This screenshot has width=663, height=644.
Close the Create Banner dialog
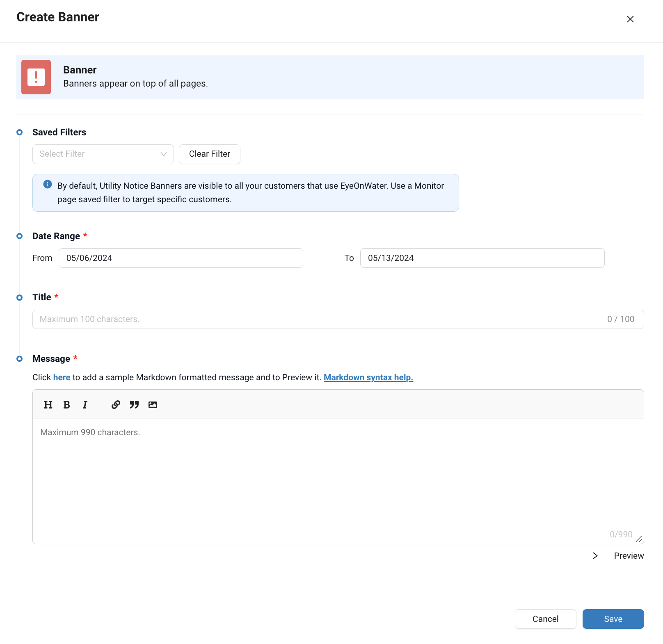coord(630,19)
